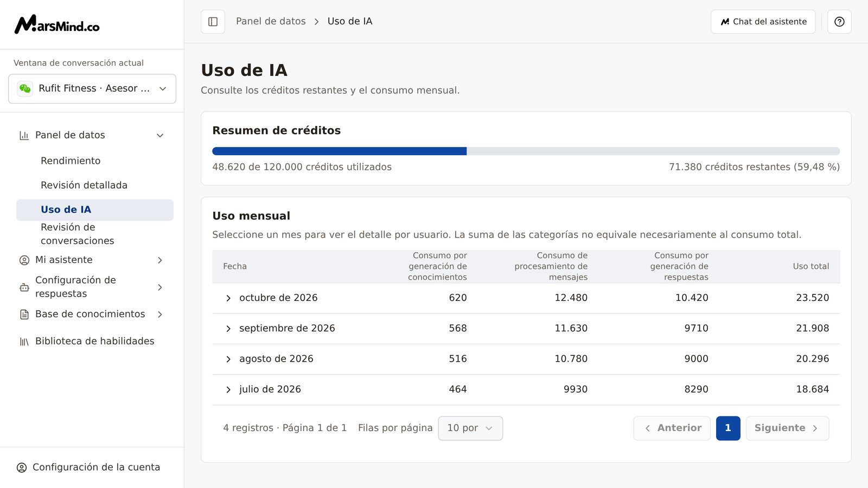The image size is (868, 488).
Task: Expand the julio de 2026 row
Action: tap(228, 389)
